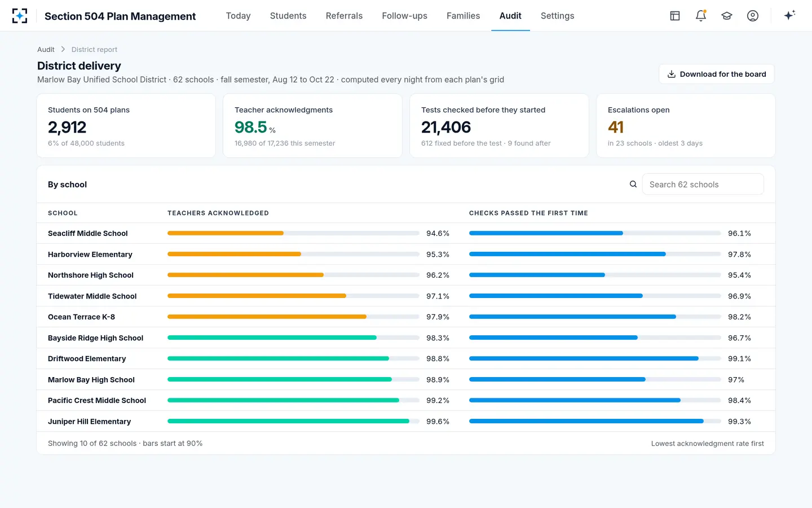
Task: Select Ocean Terrace K-8 school name
Action: 81,317
